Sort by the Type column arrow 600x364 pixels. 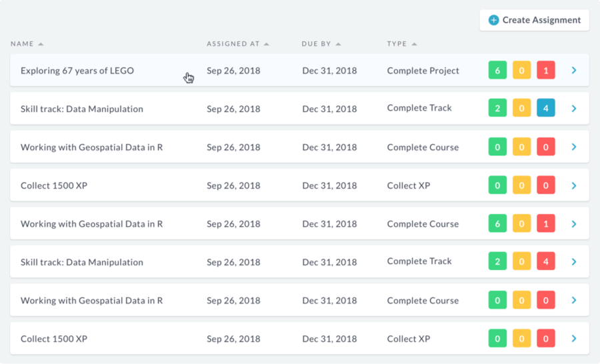(x=414, y=44)
